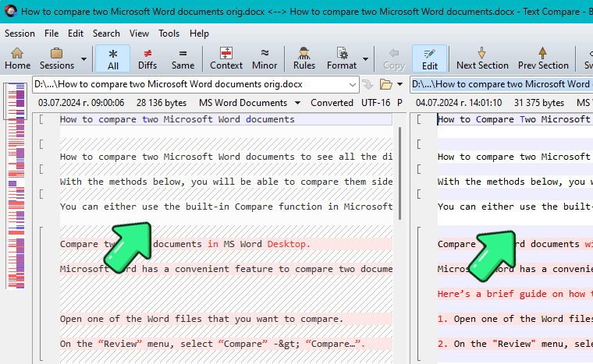
Task: Expand the Sessions dropdown arrow
Action: coord(83,59)
